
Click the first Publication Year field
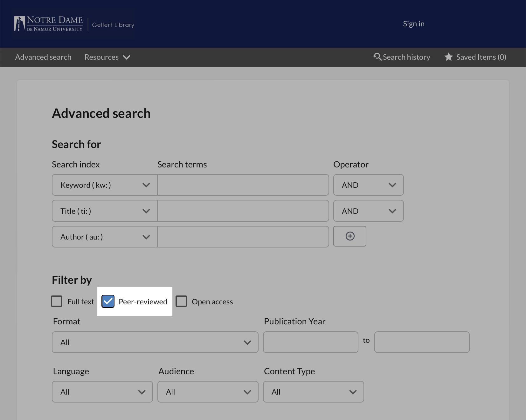tap(310, 342)
